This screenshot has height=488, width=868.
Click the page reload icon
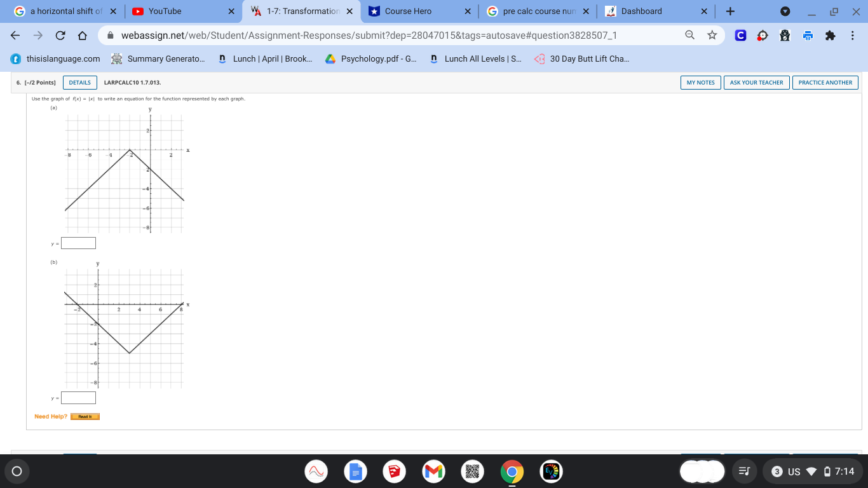59,36
